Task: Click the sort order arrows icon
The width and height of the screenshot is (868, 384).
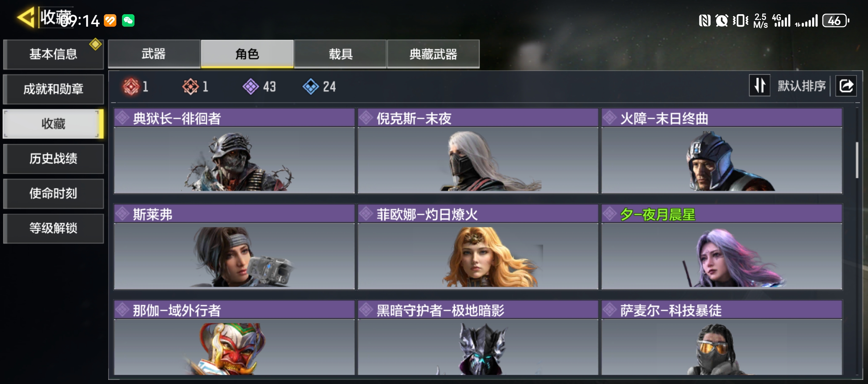Action: tap(759, 85)
